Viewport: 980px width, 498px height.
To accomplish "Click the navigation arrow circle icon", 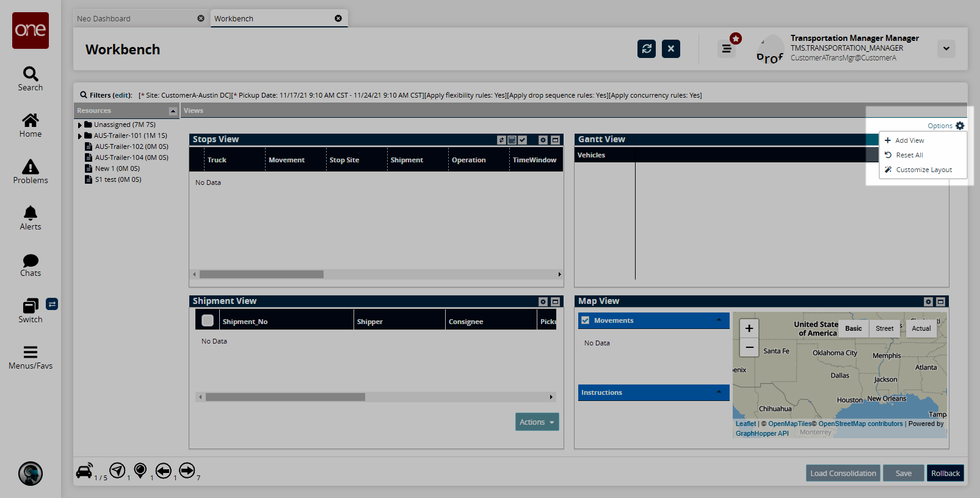I will point(117,471).
